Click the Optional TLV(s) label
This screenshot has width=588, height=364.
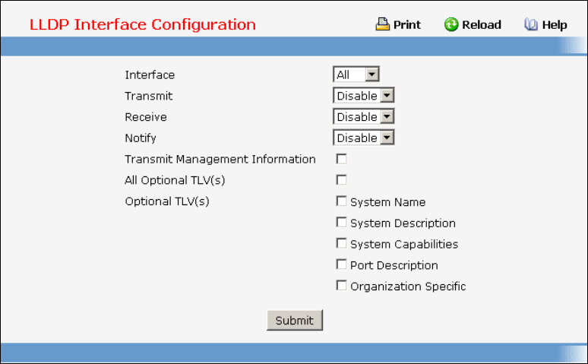[166, 201]
